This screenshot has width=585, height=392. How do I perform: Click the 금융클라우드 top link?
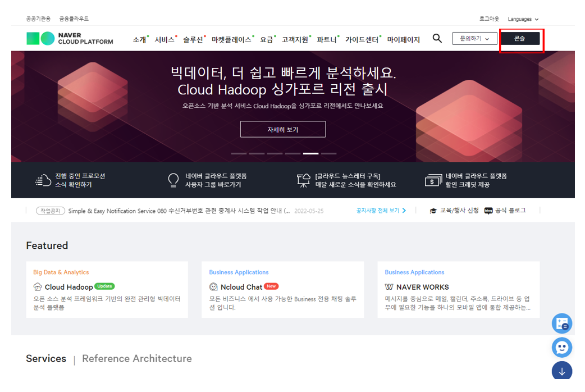[x=74, y=19]
